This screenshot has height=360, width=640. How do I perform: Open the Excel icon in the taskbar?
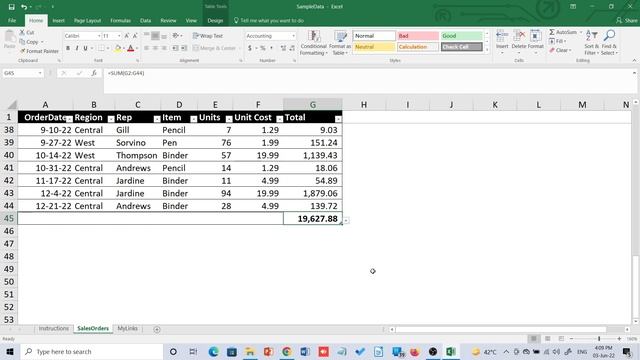point(451,351)
